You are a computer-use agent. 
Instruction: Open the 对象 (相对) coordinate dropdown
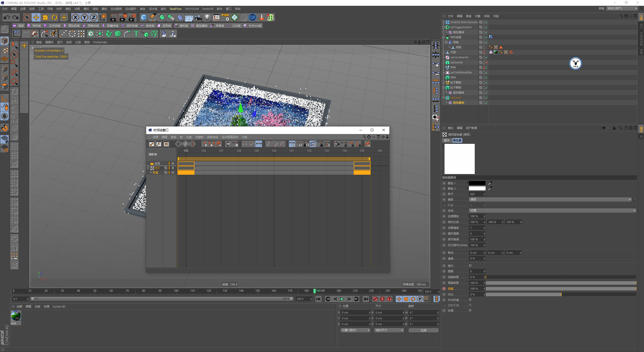355,330
